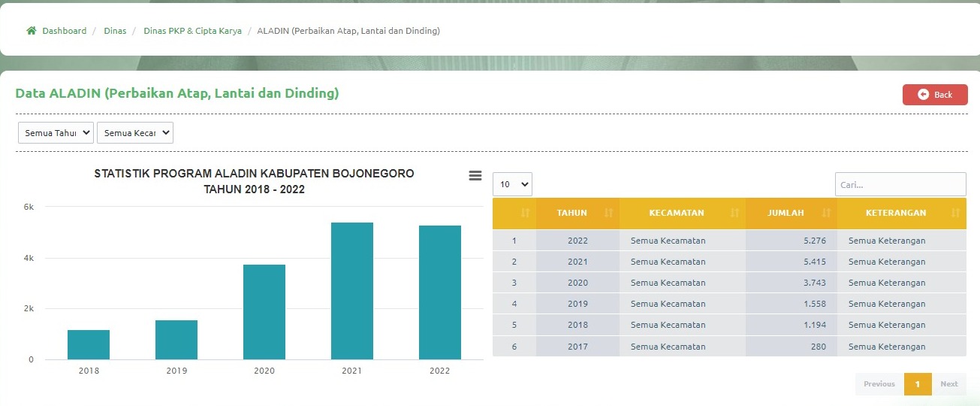Sort by the Kecamatan column arrows
The height and width of the screenshot is (406, 980).
tap(734, 214)
